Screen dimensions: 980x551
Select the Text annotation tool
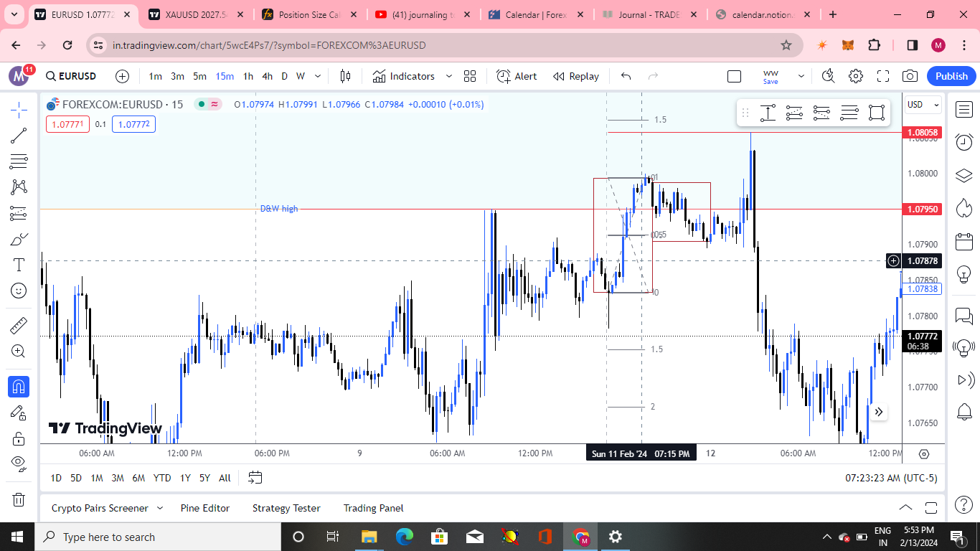[x=19, y=265]
